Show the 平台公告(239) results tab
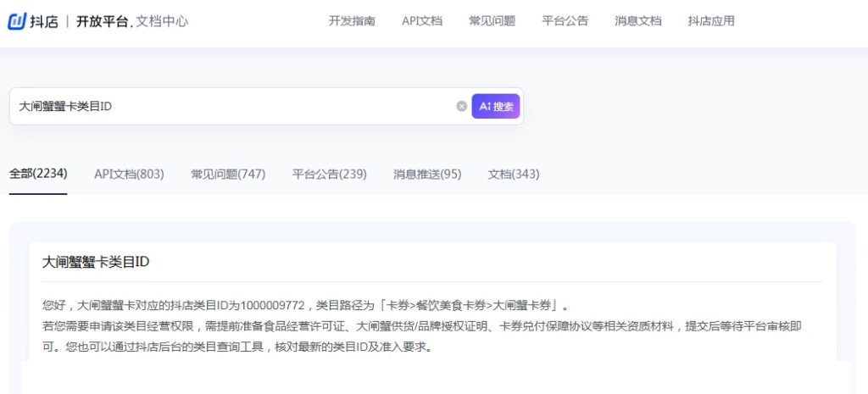The height and width of the screenshot is (394, 868). pos(330,175)
